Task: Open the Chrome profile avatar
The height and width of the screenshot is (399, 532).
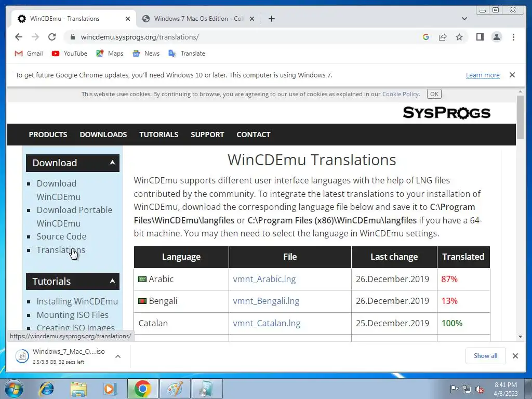Action: (x=496, y=37)
